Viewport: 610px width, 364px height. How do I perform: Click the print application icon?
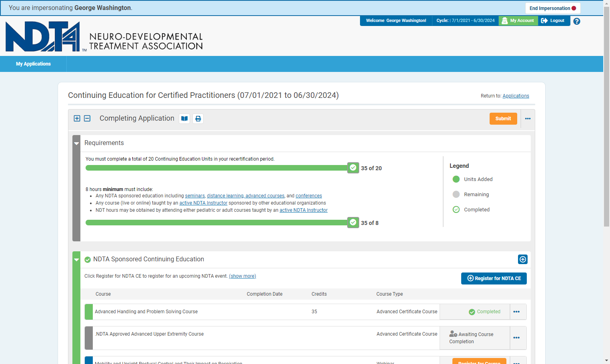(198, 119)
